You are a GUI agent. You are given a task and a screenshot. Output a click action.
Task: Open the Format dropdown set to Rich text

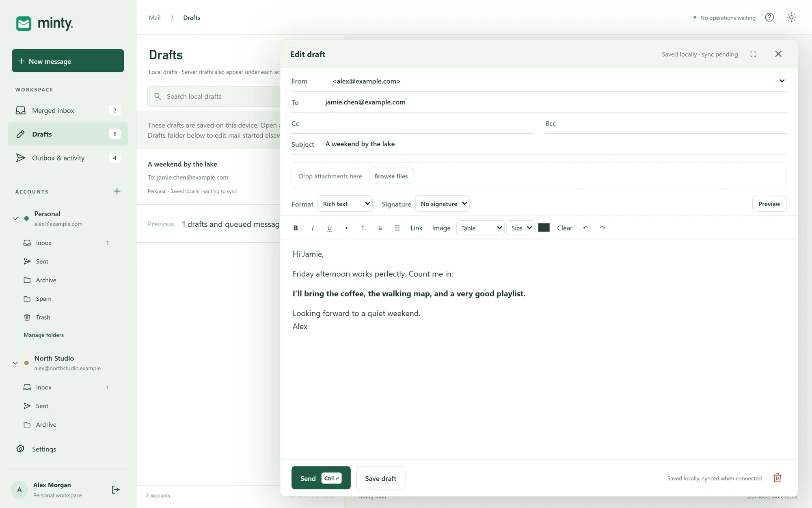pyautogui.click(x=345, y=204)
